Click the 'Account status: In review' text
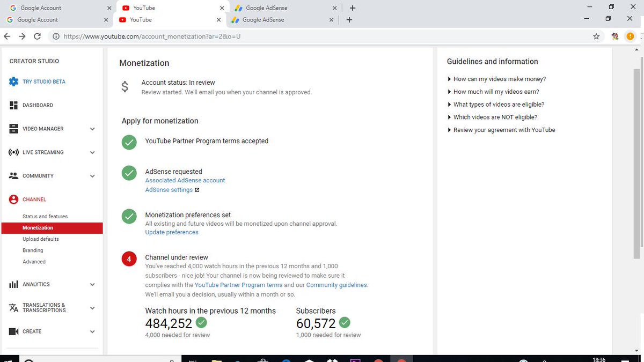This screenshot has width=644, height=362. (178, 83)
